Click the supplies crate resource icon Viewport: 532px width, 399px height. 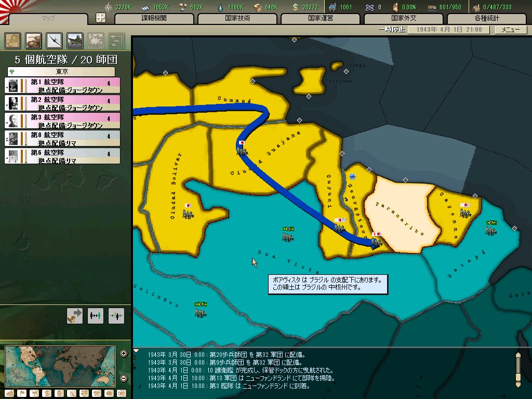pos(258,7)
